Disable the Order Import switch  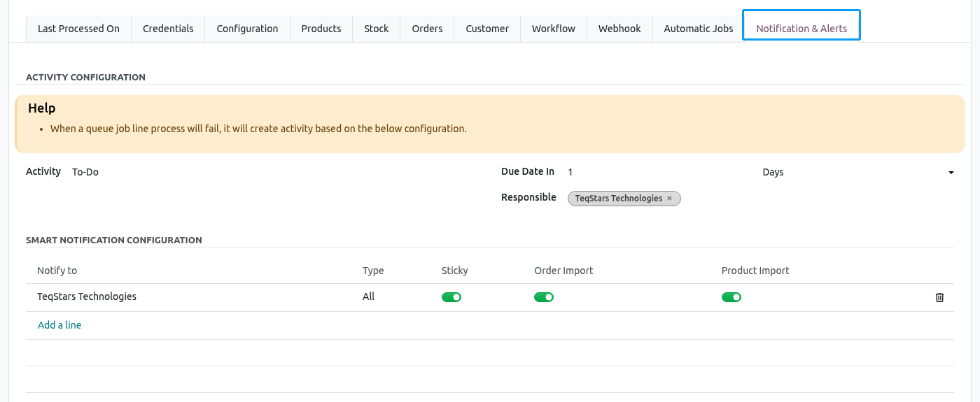pyautogui.click(x=544, y=297)
